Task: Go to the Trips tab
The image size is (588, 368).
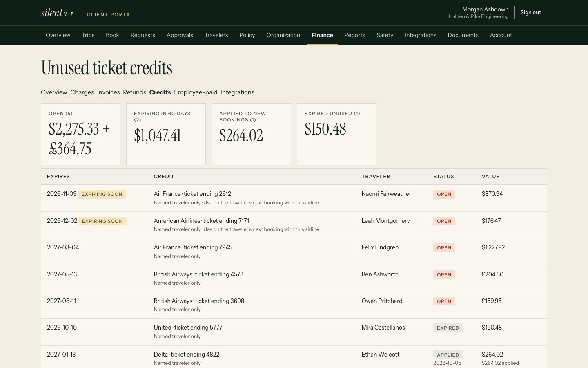Action: (x=88, y=35)
